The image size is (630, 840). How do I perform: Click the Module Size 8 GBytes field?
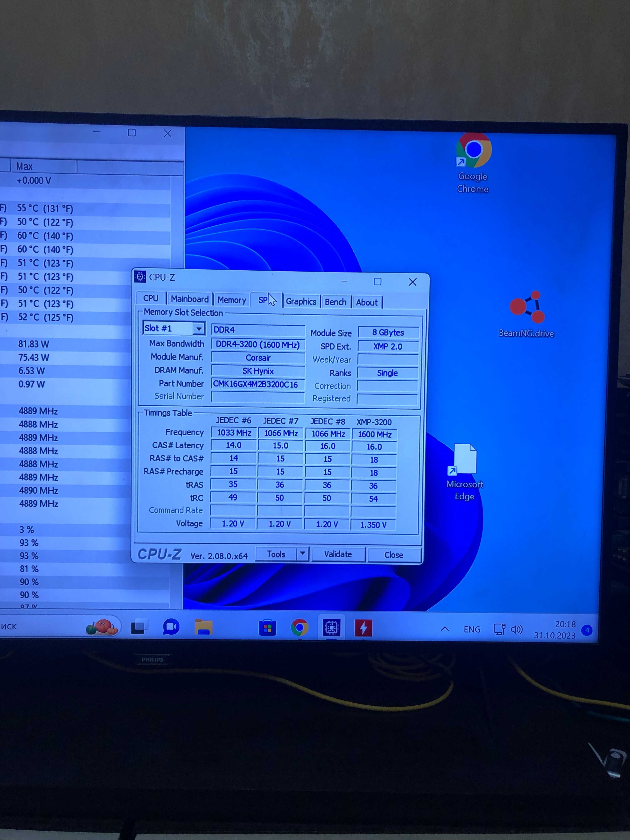click(x=388, y=333)
